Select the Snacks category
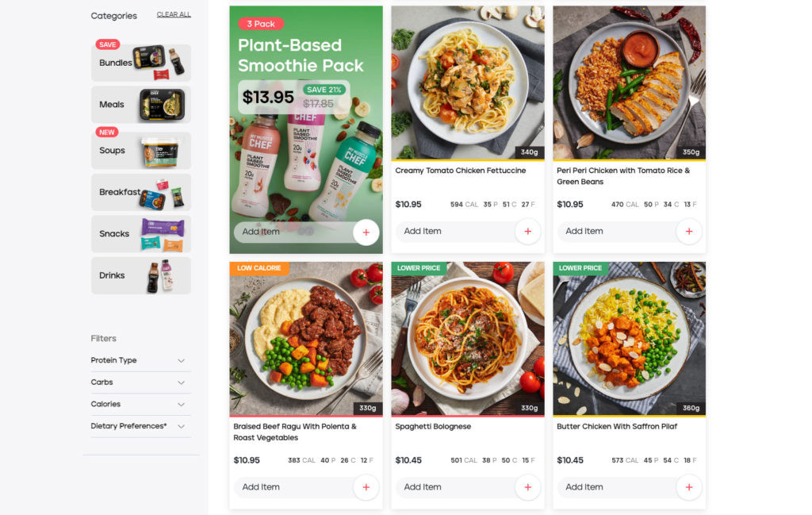Viewport: 812px width, 515px height. pyautogui.click(x=141, y=233)
